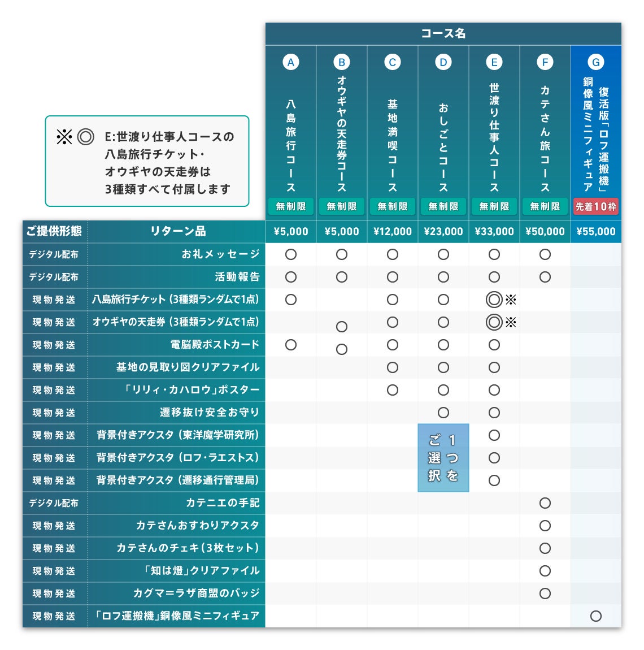The width and height of the screenshot is (644, 650).
Task: Click the コース名 header bar
Action: (x=443, y=34)
